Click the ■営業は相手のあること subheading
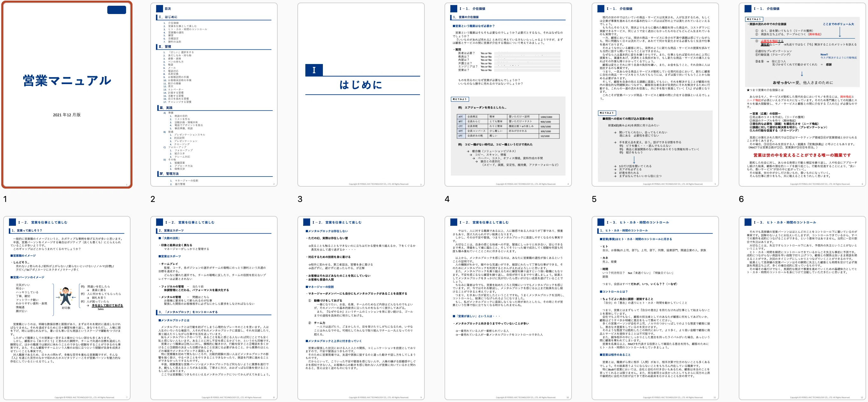Viewport: 868px width, 402px height. [615, 355]
